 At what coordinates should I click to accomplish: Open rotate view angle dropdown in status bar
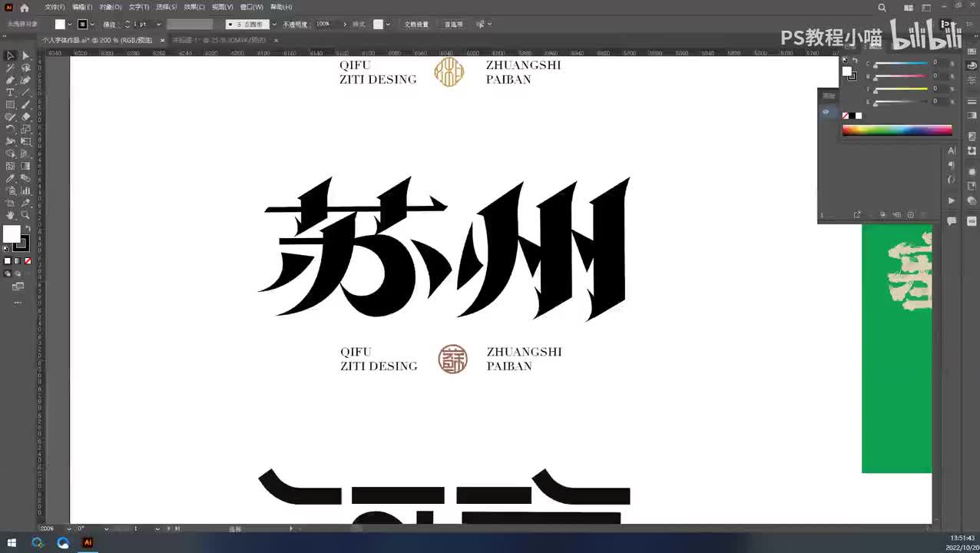coord(106,528)
